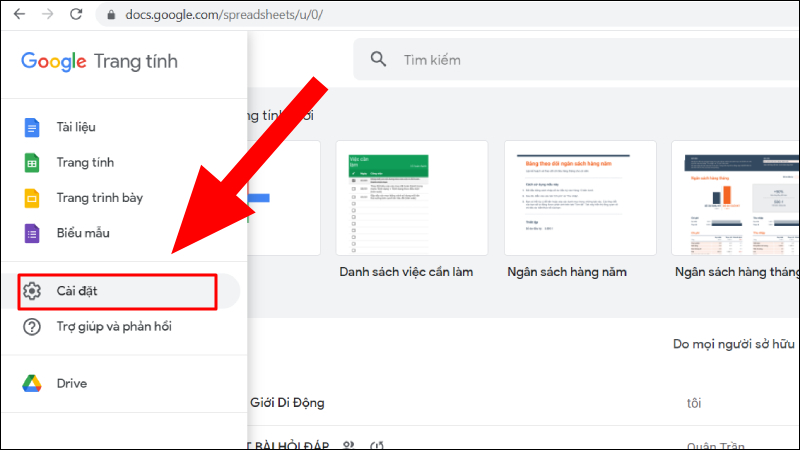Focus the Tìm kiếm search field
This screenshot has width=800, height=450.
click(x=577, y=60)
